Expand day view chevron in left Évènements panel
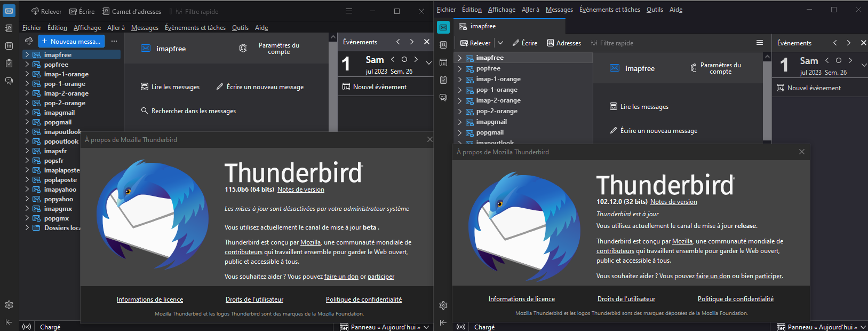This screenshot has width=868, height=331. pos(428,63)
